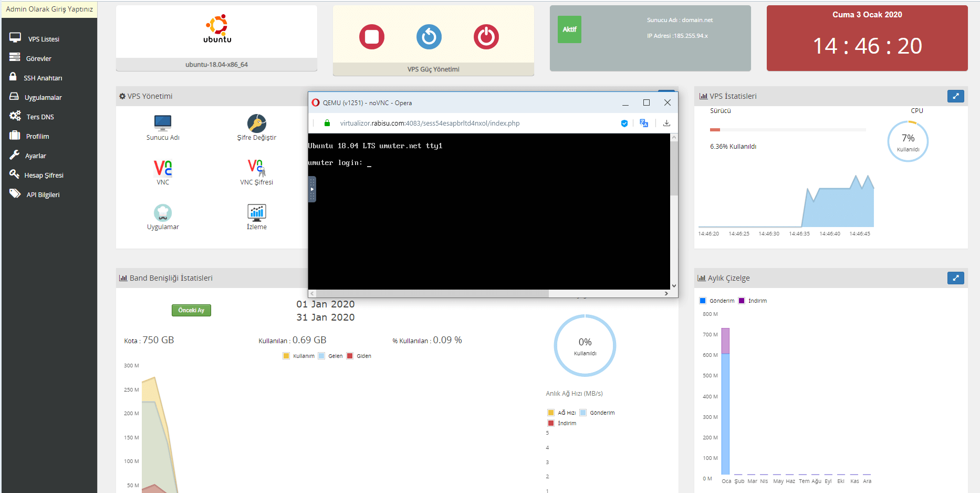Click the red Stop VPS power icon
This screenshot has width=980, height=493.
pos(372,37)
